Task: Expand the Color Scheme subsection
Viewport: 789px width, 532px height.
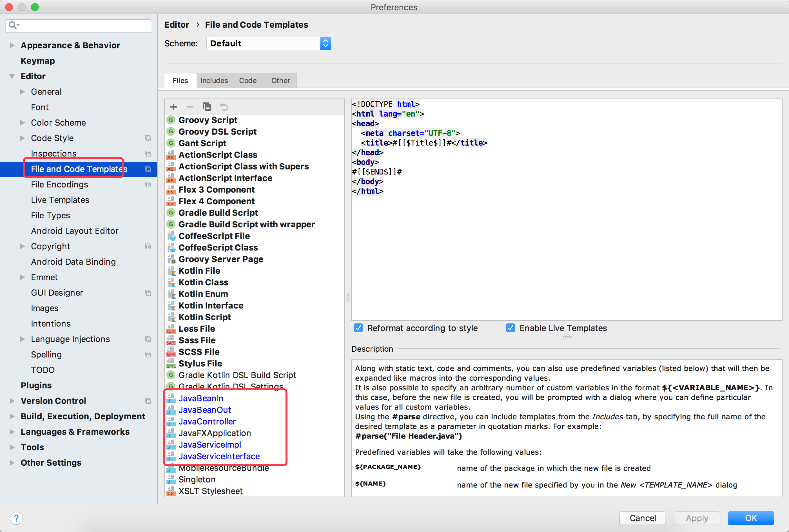Action: [23, 123]
